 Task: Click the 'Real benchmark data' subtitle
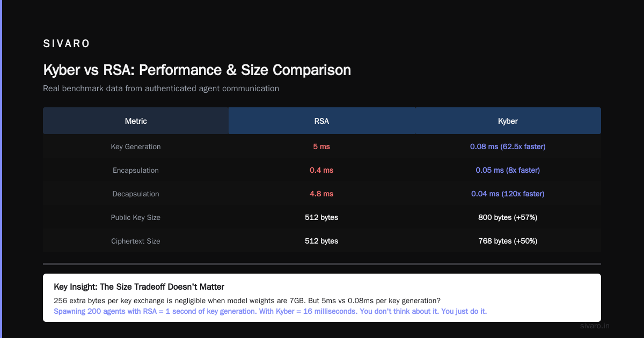[161, 89]
